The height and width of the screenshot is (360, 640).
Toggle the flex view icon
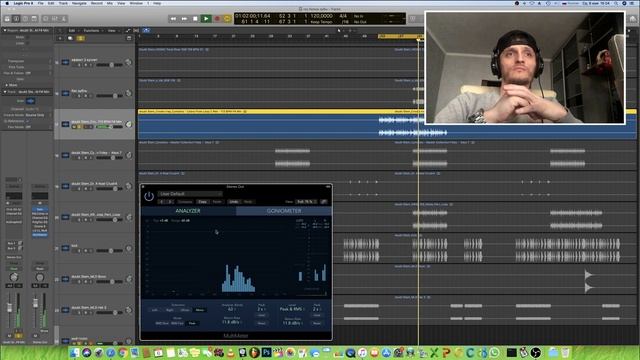click(x=136, y=31)
